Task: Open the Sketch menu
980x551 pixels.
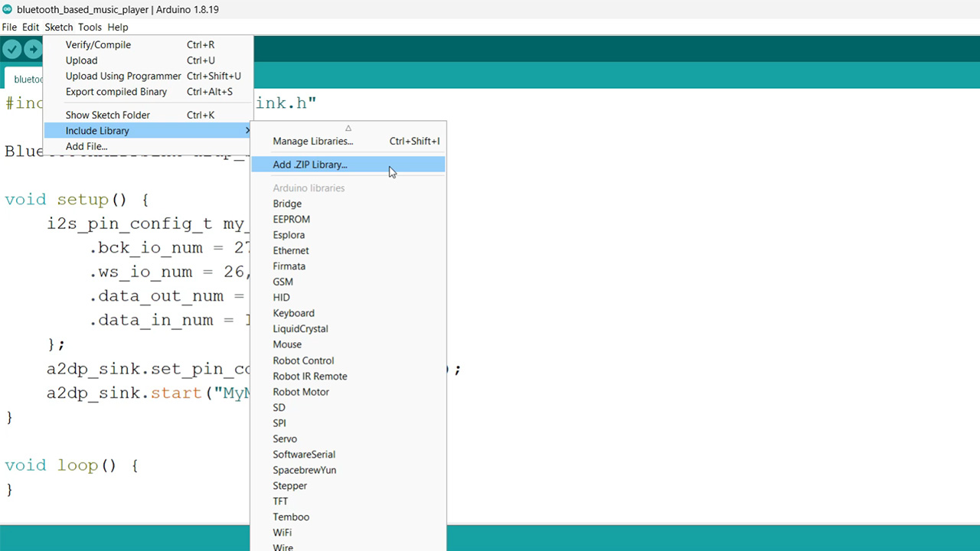Action: (59, 27)
